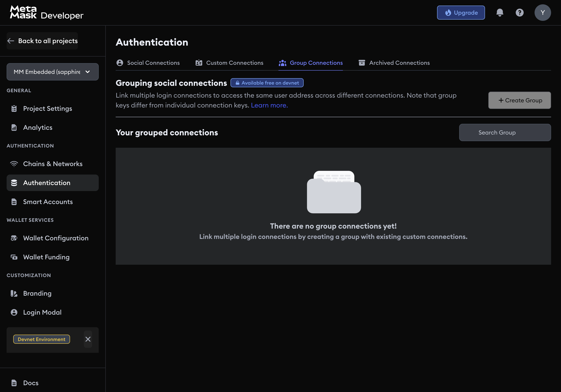The image size is (561, 392).
Task: Click the Analytics chart icon
Action: 14,128
